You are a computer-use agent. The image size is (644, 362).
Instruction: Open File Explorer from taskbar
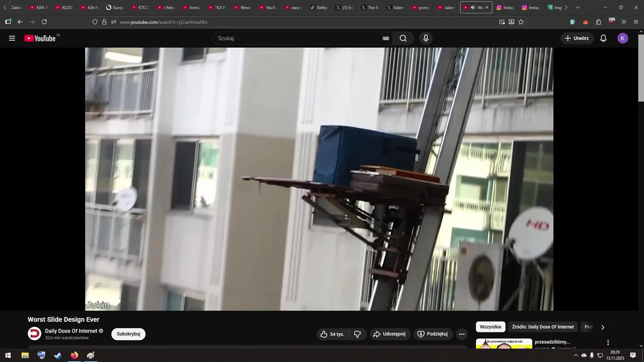[25, 355]
